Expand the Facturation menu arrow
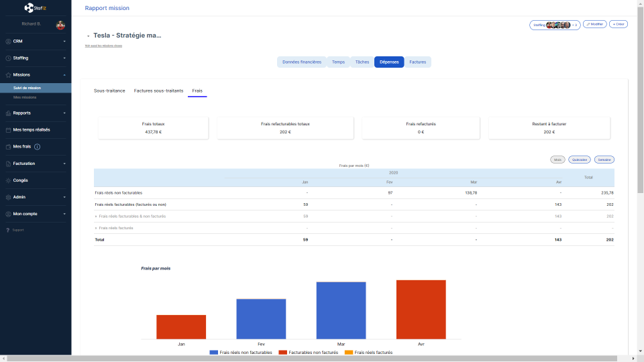644x362 pixels. tap(64, 164)
